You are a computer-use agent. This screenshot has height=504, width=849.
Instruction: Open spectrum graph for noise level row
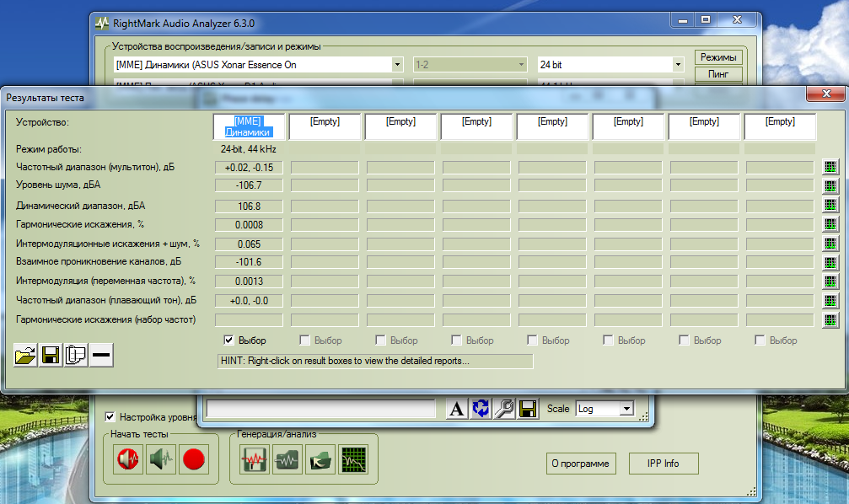[830, 186]
